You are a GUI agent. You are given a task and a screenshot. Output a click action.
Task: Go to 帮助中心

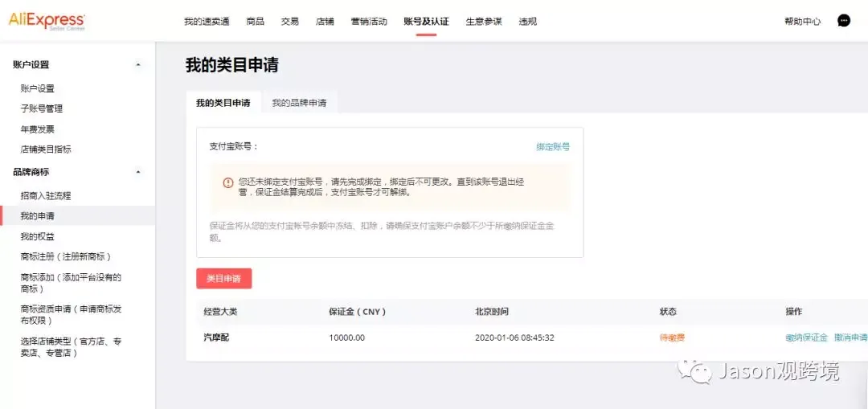pyautogui.click(x=803, y=22)
